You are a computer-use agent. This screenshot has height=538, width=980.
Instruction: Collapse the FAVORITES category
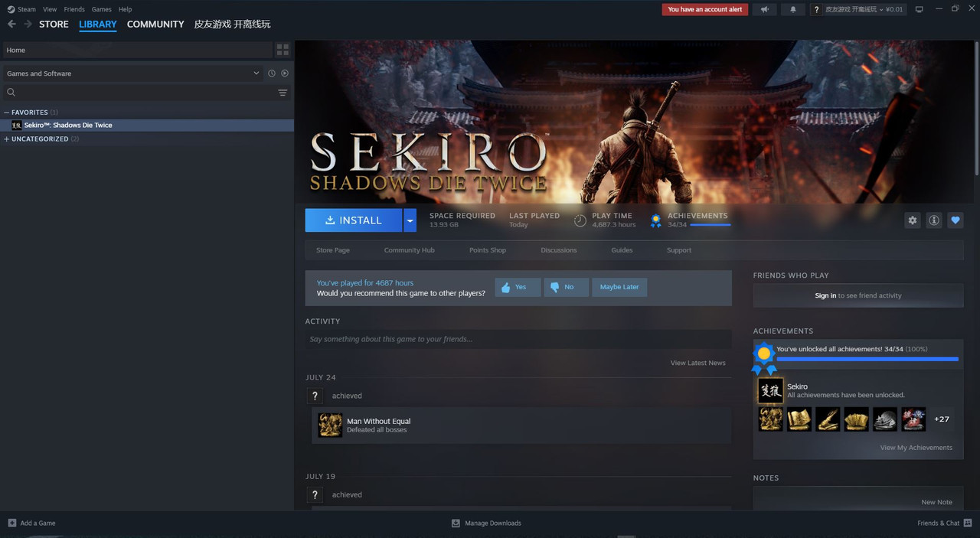(x=29, y=112)
